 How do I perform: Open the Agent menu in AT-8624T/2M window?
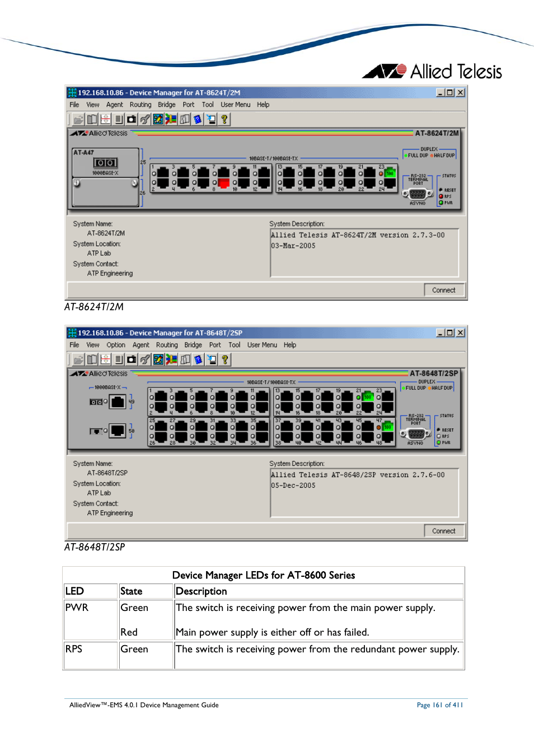click(115, 105)
